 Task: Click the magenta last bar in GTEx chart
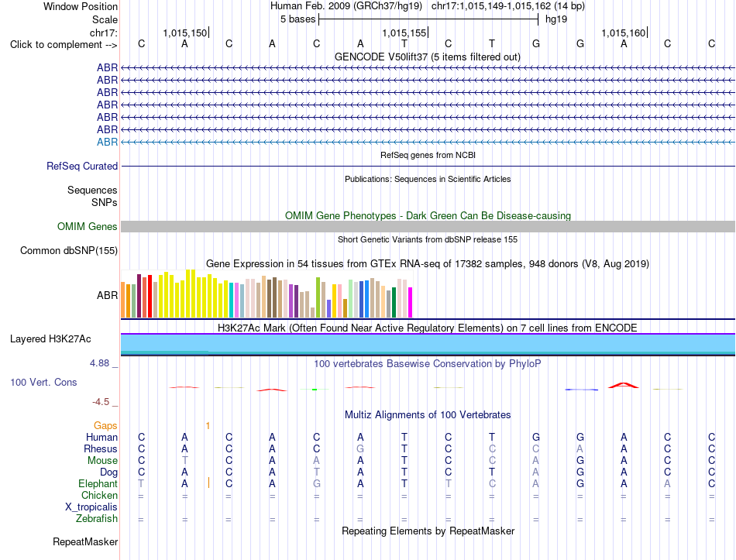(411, 303)
